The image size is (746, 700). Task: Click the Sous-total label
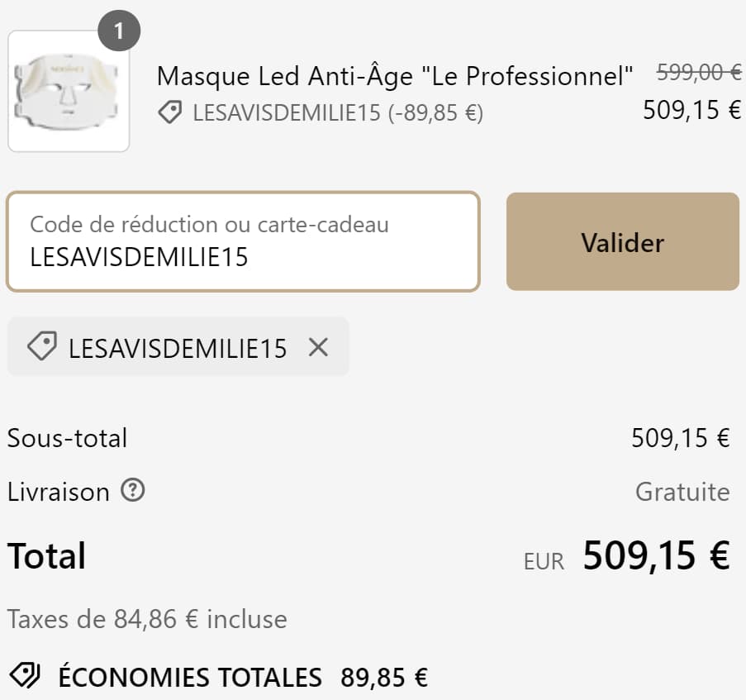click(66, 439)
